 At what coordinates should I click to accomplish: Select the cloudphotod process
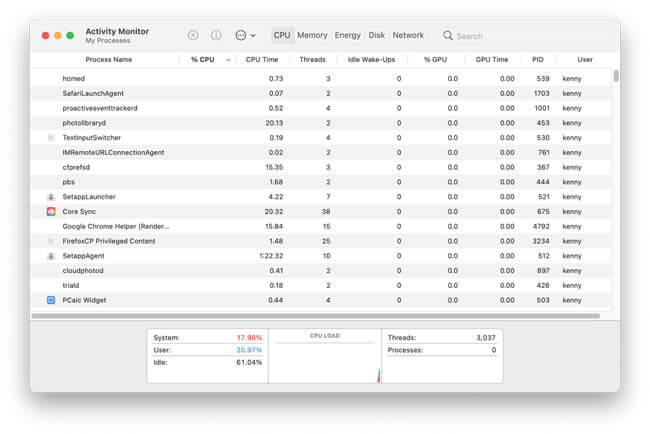82,271
